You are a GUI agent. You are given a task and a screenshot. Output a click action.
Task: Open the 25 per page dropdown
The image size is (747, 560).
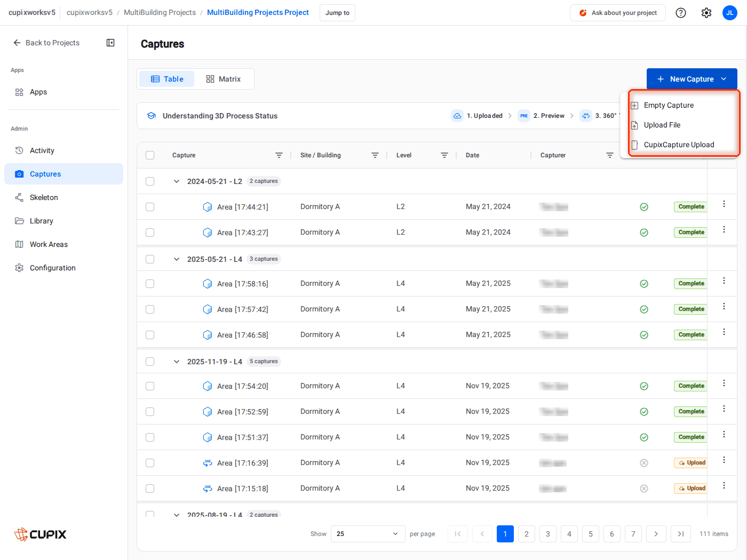367,534
